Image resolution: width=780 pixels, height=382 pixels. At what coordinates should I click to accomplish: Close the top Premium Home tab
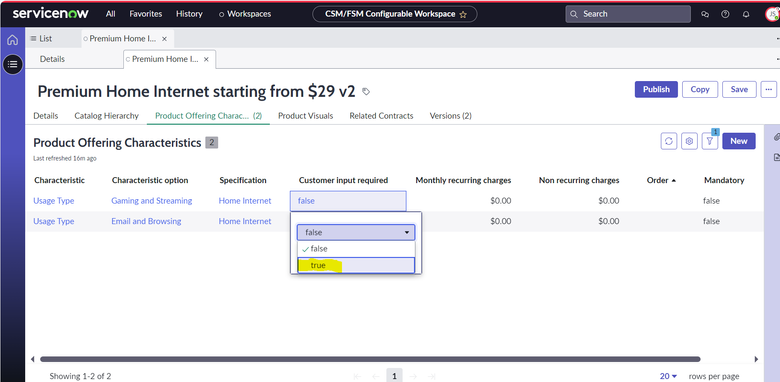[x=165, y=38]
